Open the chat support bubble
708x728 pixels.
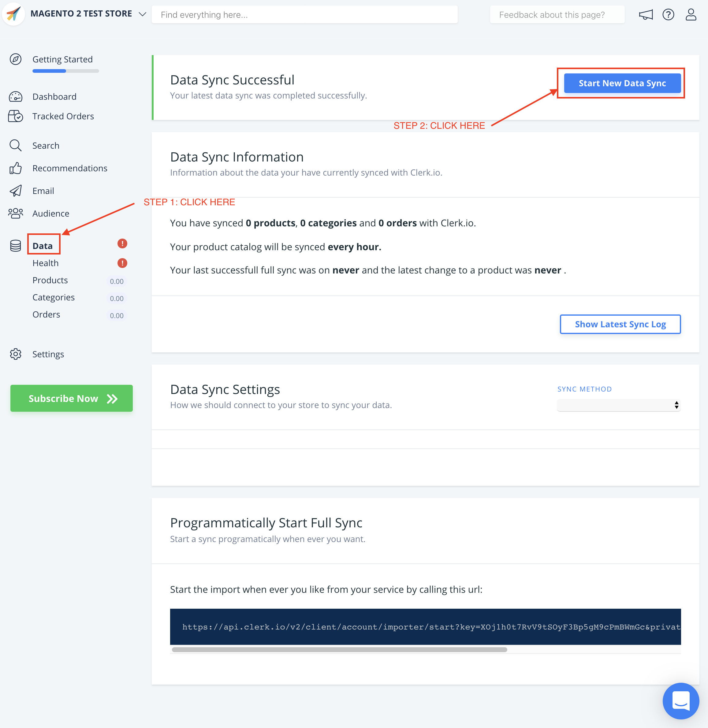[680, 700]
